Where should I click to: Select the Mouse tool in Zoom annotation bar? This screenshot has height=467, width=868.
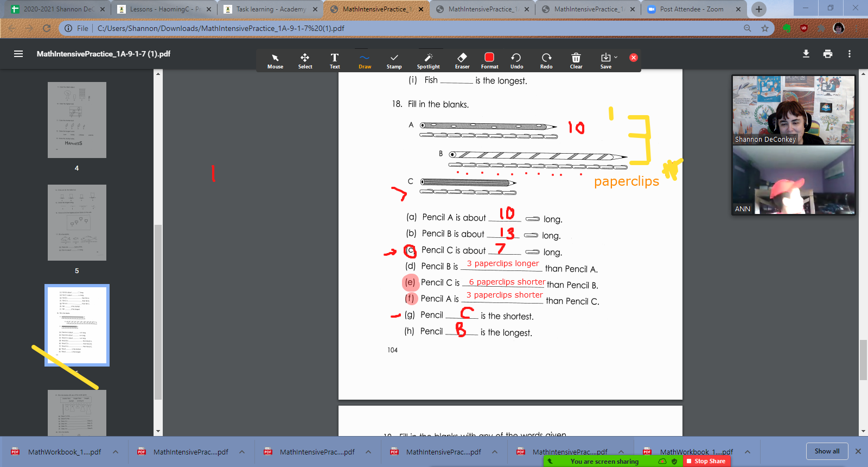point(275,61)
